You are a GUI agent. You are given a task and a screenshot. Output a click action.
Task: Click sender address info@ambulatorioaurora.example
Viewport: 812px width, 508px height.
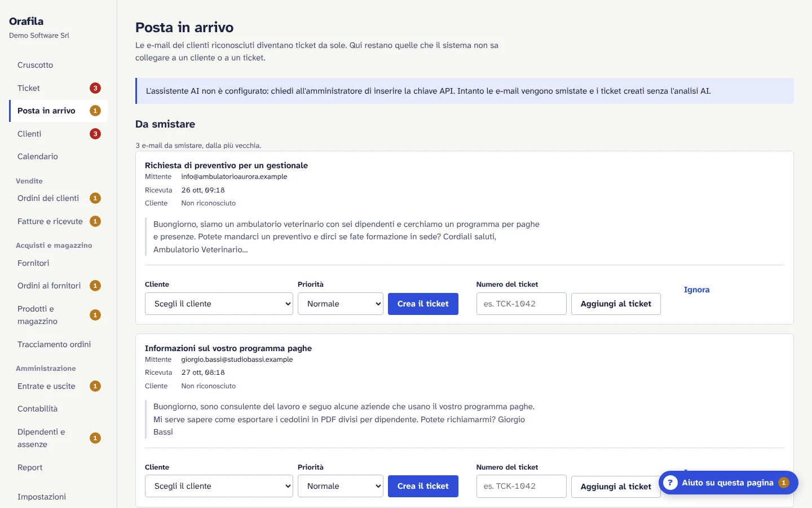[234, 177]
